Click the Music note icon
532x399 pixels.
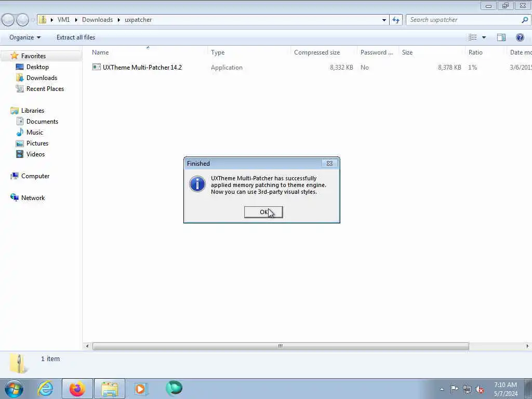(x=20, y=132)
